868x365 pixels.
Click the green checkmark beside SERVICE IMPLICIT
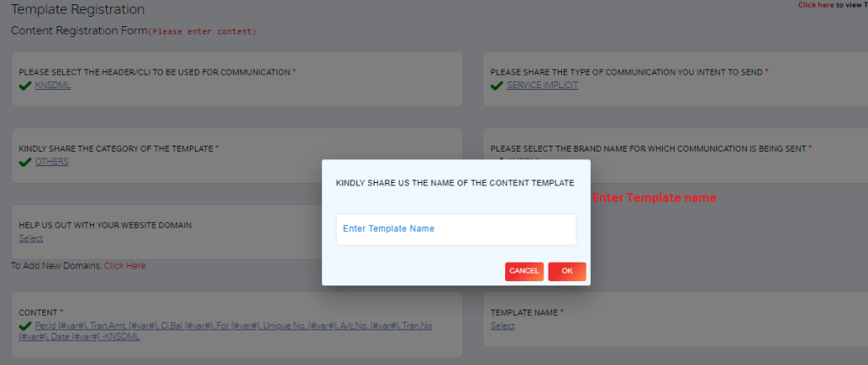(497, 86)
